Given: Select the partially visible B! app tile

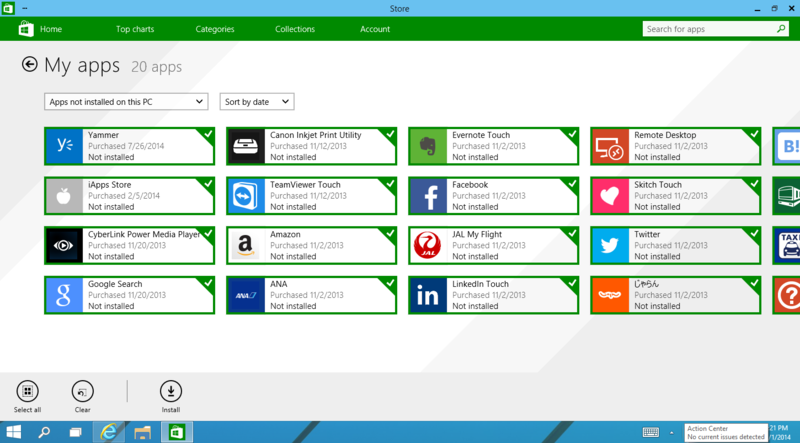Looking at the screenshot, I should coord(786,146).
